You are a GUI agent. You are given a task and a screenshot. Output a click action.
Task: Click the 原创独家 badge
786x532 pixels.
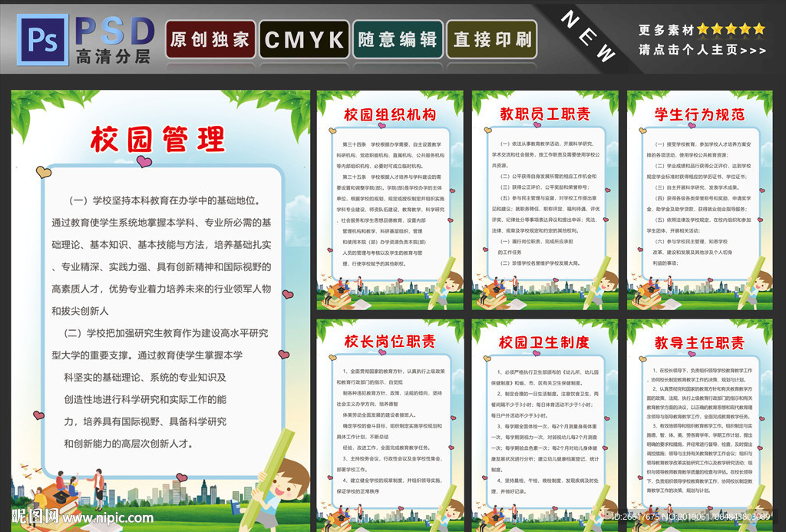(210, 39)
